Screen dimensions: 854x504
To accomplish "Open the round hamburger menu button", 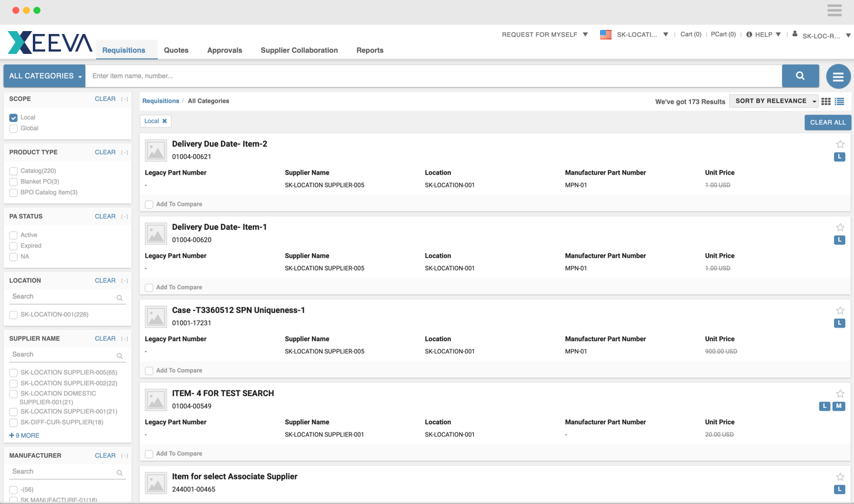I will tap(838, 76).
